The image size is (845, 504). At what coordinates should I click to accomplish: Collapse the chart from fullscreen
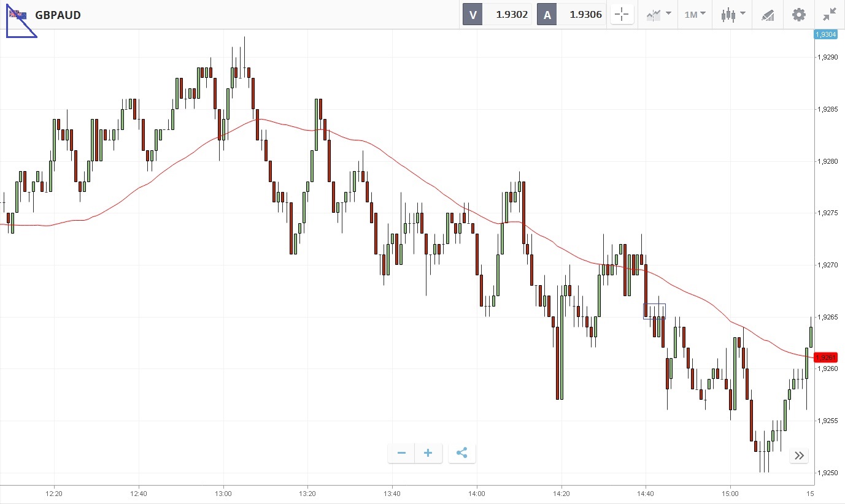click(x=830, y=15)
